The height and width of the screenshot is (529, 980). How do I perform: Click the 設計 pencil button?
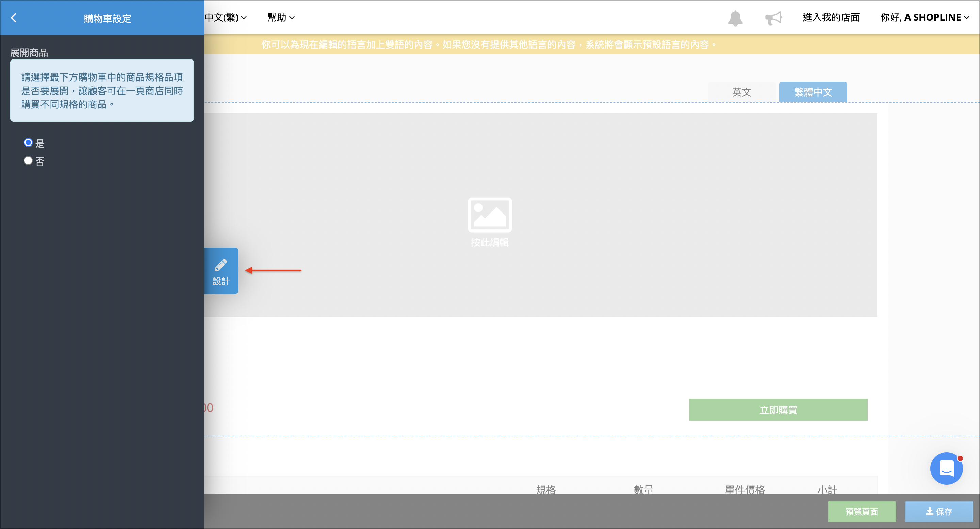pyautogui.click(x=221, y=271)
